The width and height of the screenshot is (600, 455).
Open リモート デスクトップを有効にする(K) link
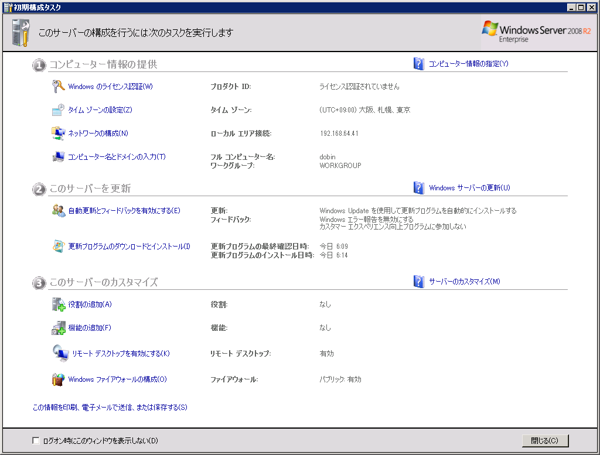pyautogui.click(x=121, y=353)
